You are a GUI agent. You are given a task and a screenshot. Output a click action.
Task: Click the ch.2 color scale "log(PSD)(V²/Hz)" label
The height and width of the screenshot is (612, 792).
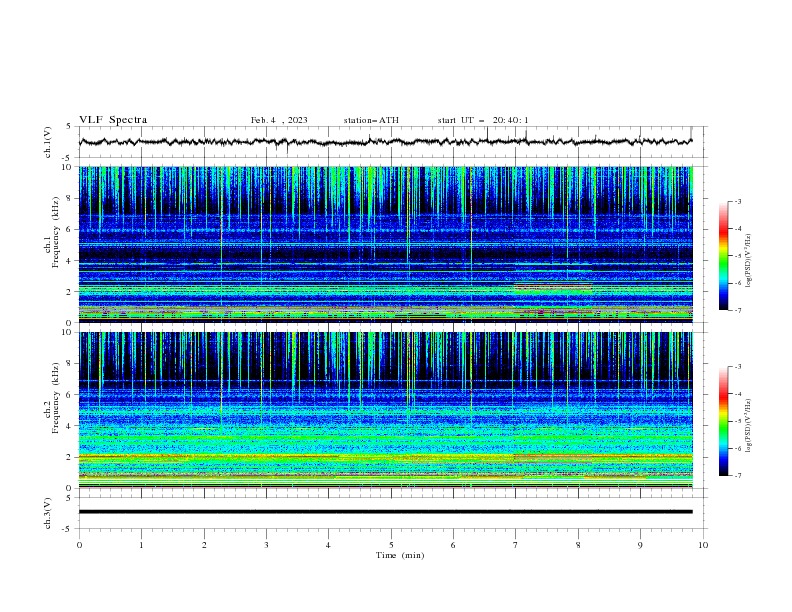click(x=749, y=426)
